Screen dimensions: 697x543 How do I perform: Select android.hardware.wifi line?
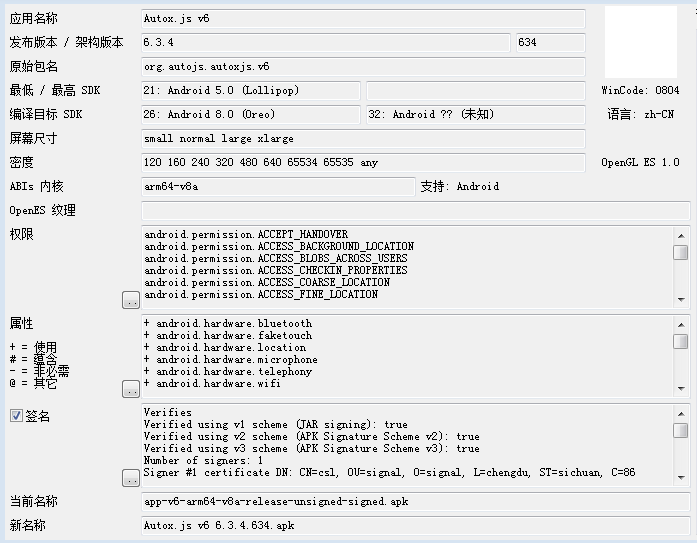tap(212, 383)
